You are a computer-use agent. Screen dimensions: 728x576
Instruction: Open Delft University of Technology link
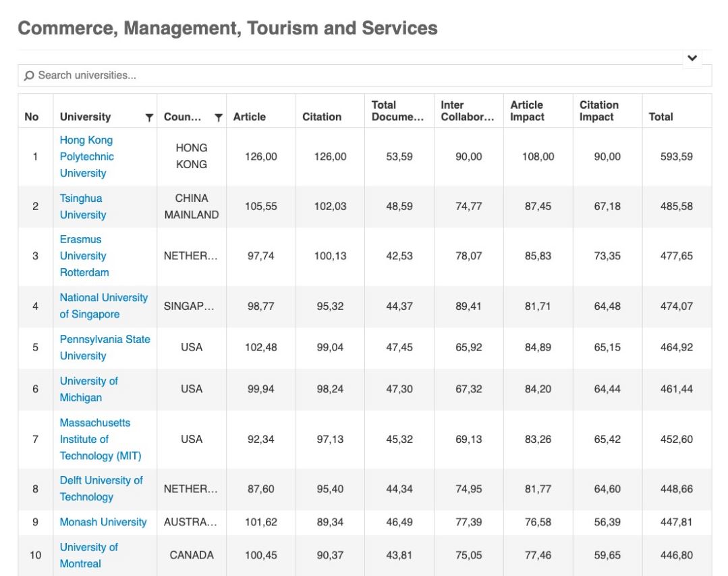[x=101, y=489]
